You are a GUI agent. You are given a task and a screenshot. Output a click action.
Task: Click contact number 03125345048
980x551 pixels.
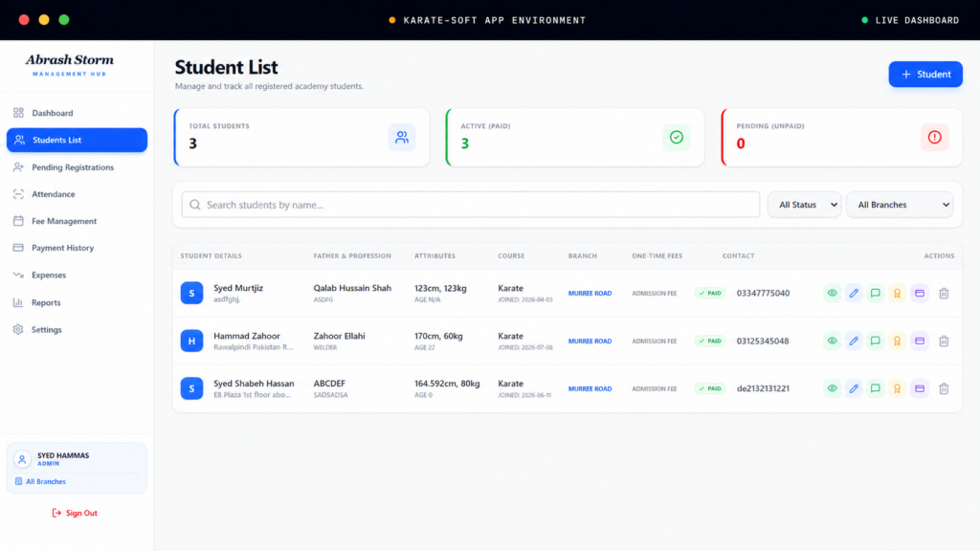click(x=763, y=342)
